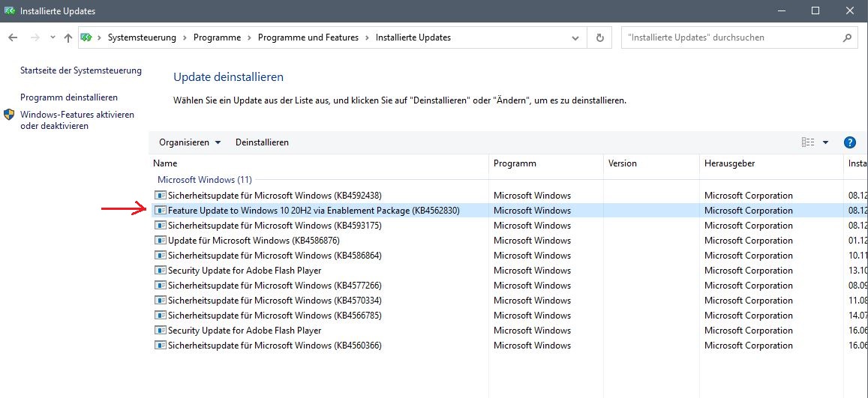Expand the chevron after Programme und Features

pos(368,37)
